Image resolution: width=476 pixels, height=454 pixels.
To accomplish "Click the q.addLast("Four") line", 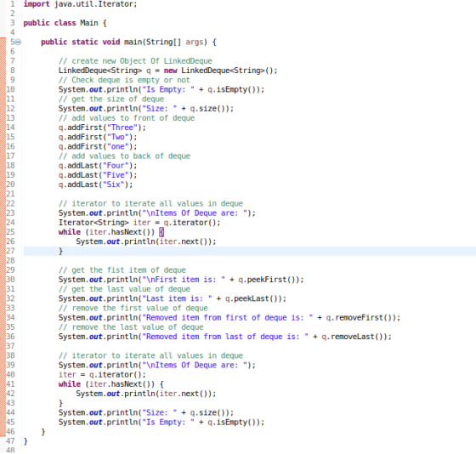I will point(98,166).
